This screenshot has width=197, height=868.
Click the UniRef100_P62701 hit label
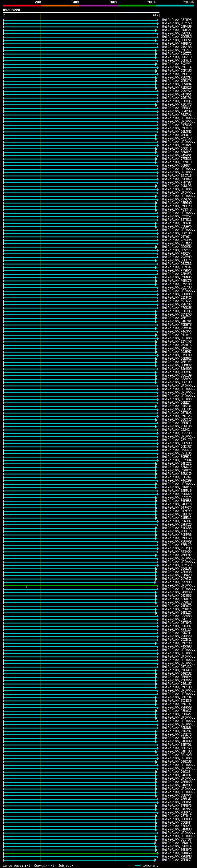coord(177,115)
